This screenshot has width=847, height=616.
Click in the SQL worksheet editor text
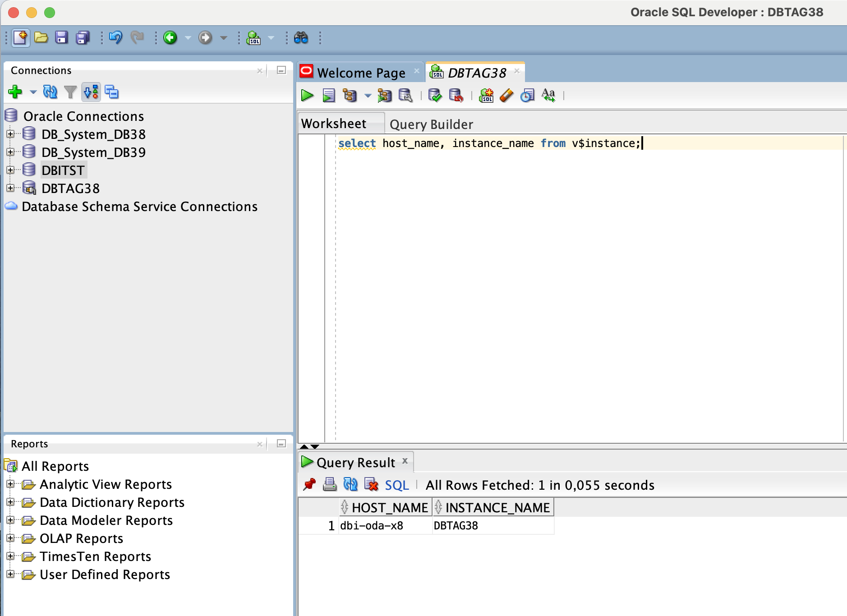tap(489, 143)
